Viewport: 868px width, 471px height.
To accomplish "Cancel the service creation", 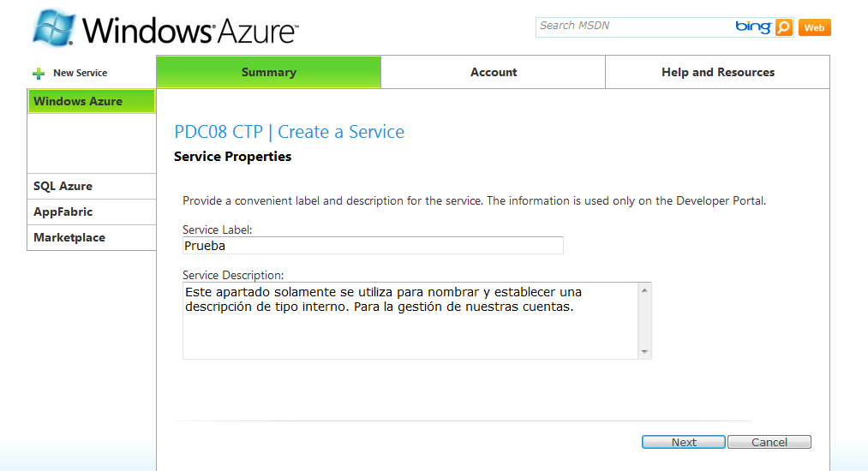I will 769,442.
